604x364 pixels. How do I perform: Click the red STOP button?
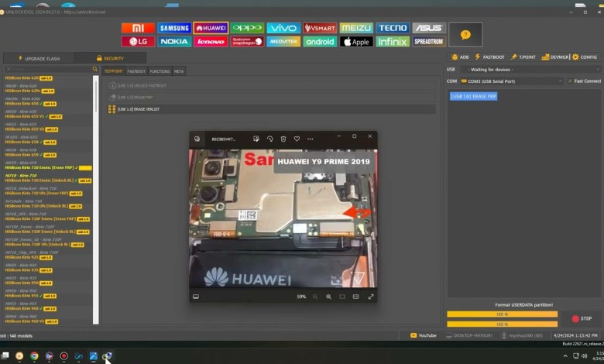582,318
